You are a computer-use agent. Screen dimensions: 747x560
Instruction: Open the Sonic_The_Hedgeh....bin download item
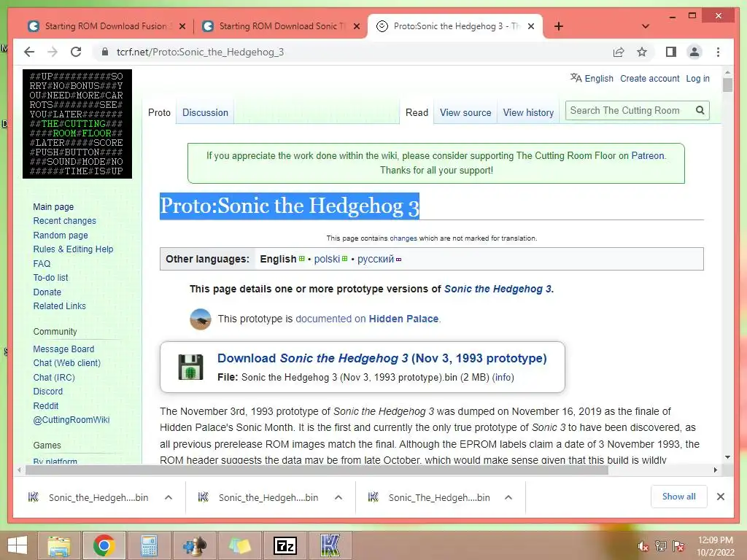[429, 497]
